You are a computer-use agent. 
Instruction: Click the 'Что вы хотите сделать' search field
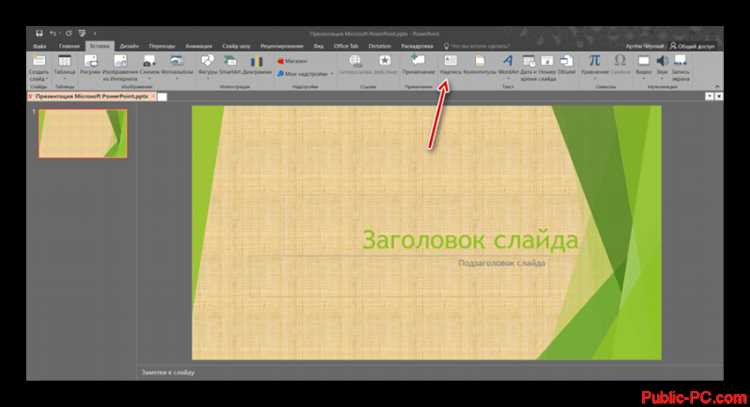pos(477,46)
